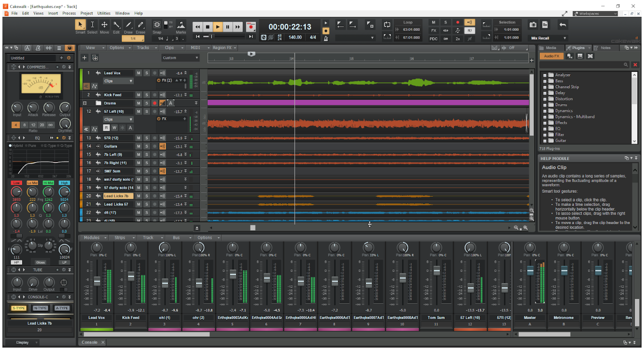This screenshot has width=644, height=350.
Task: Set compressor ratio to 8
Action: coord(25,125)
